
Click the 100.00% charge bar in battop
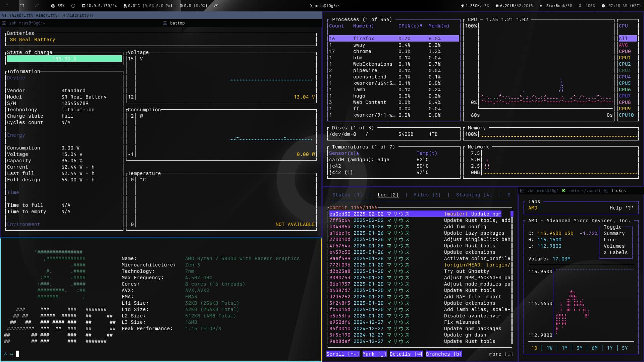pyautogui.click(x=64, y=59)
